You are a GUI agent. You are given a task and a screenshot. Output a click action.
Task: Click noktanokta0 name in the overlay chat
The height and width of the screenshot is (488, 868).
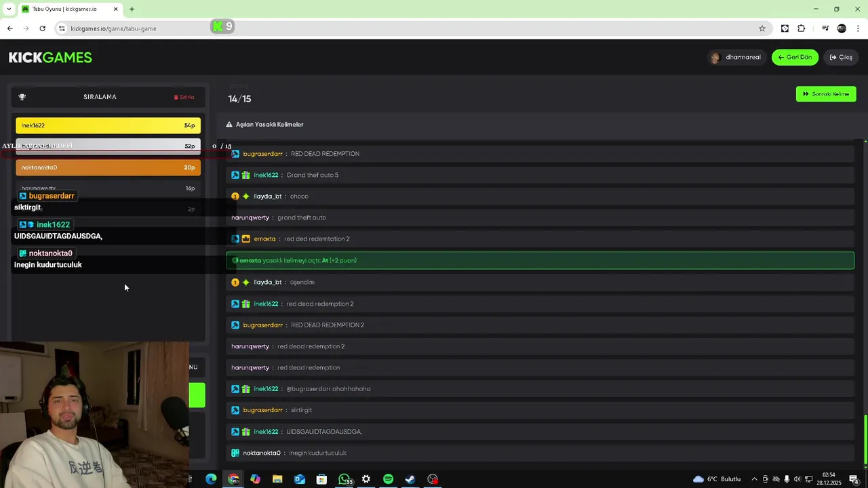click(x=50, y=253)
